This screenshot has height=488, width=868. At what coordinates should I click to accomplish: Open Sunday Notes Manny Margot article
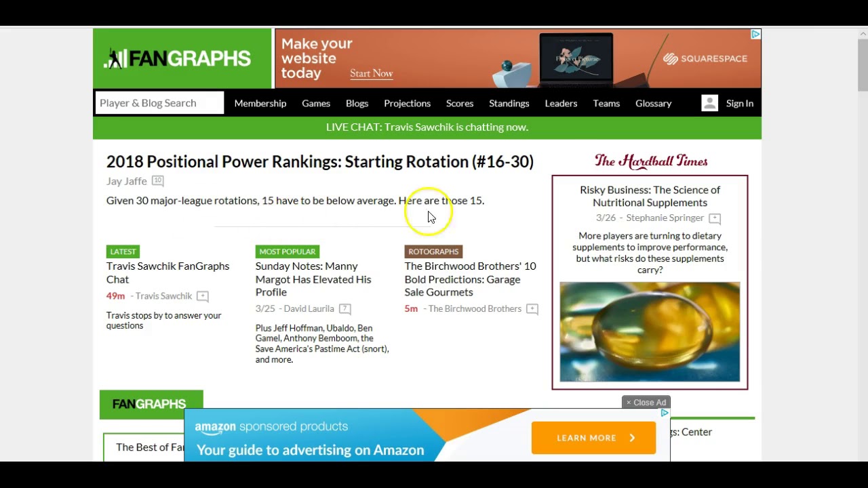click(313, 279)
